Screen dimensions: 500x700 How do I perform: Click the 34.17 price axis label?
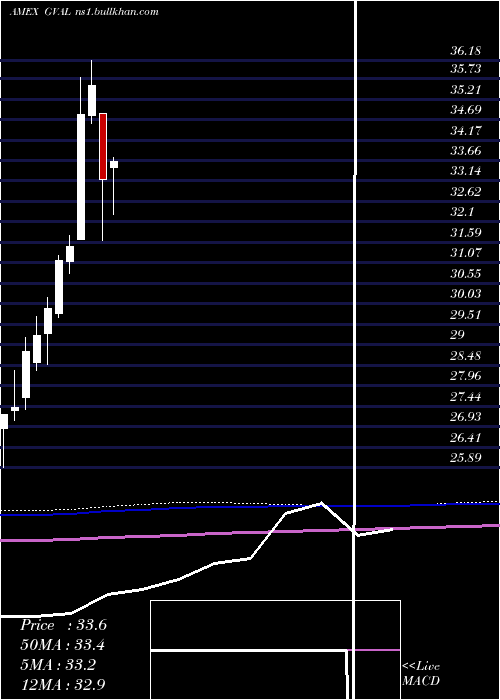pos(465,131)
